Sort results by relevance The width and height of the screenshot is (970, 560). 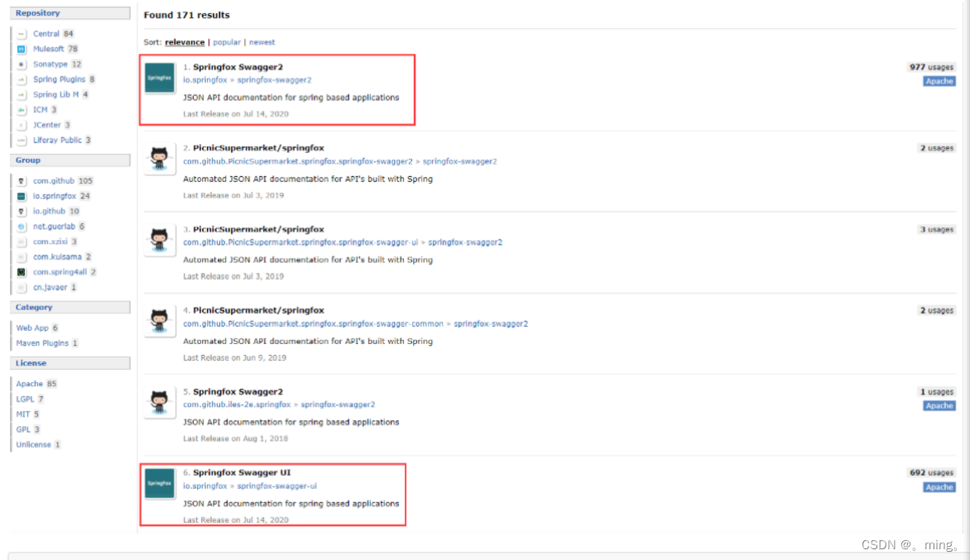tap(185, 42)
